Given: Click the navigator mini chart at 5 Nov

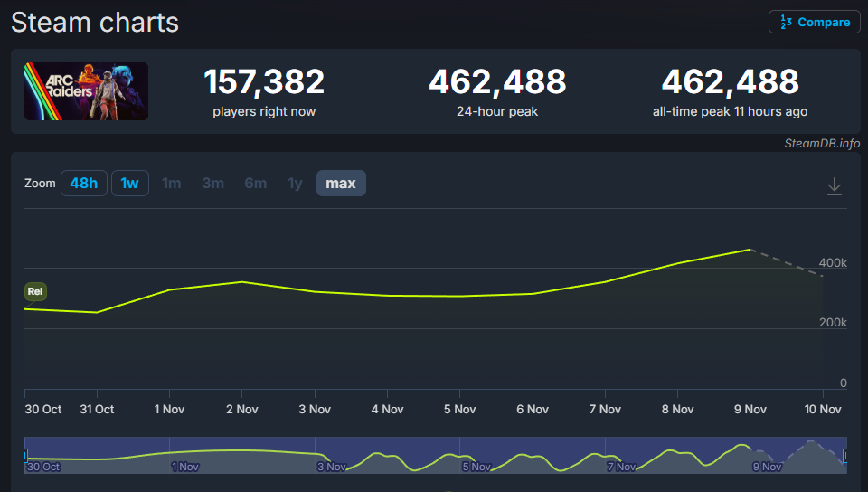Looking at the screenshot, I should [476, 467].
